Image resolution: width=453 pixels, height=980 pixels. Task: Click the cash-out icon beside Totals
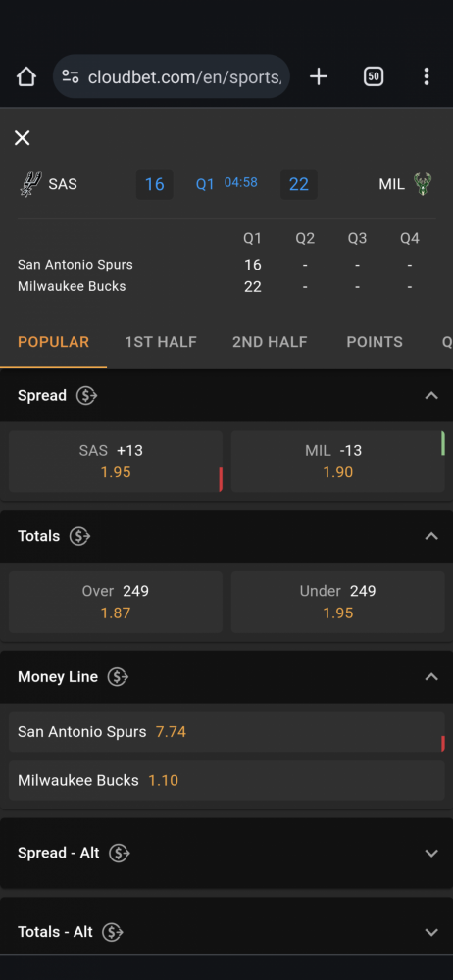pyautogui.click(x=79, y=536)
